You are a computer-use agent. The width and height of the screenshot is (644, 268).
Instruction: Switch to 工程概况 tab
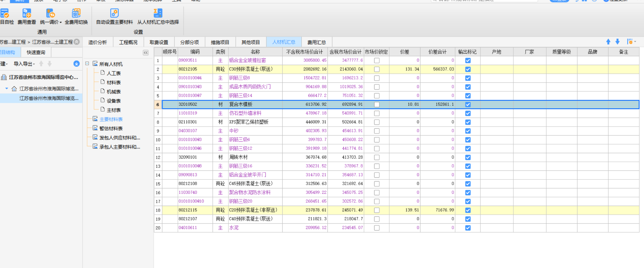(128, 42)
